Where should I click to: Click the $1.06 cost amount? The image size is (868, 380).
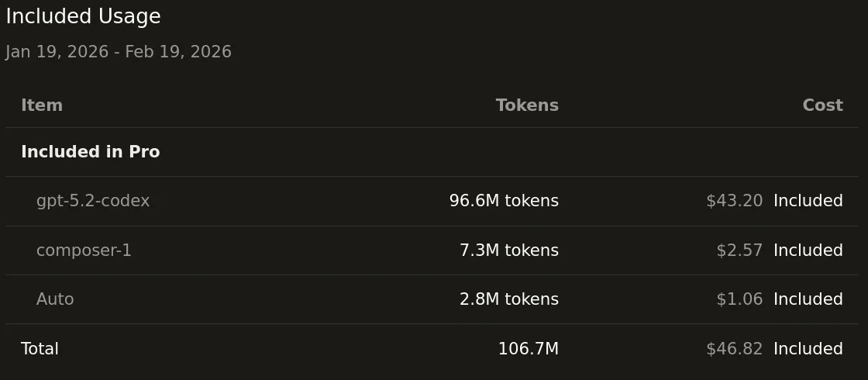[739, 299]
